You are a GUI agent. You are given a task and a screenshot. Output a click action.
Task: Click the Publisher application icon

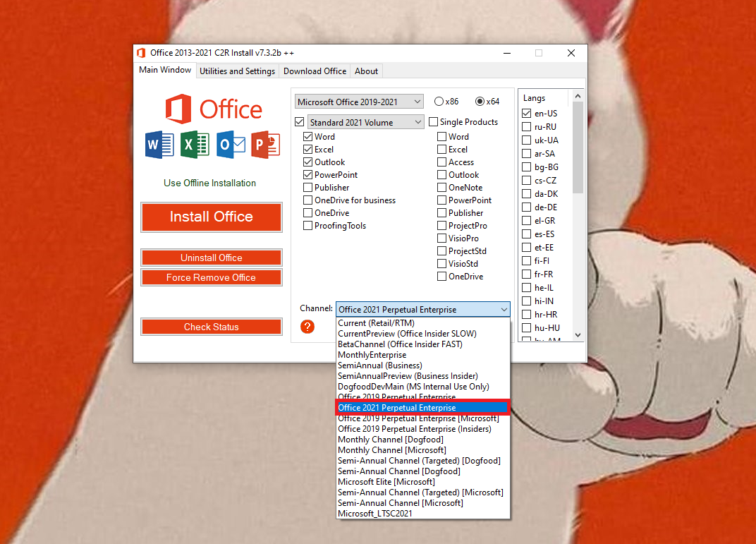265,145
